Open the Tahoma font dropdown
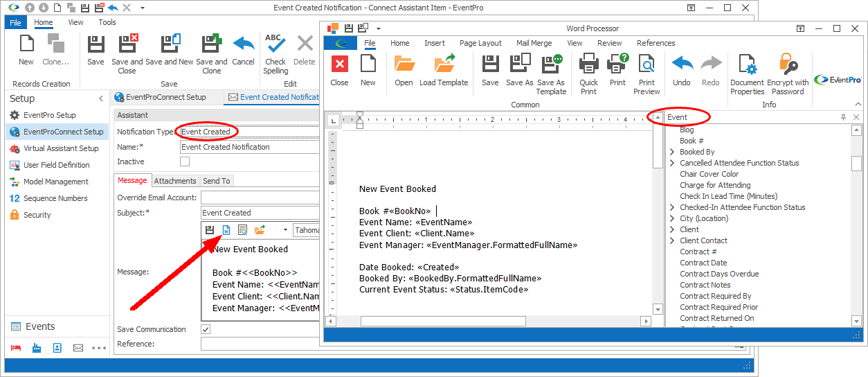868x377 pixels. click(307, 229)
